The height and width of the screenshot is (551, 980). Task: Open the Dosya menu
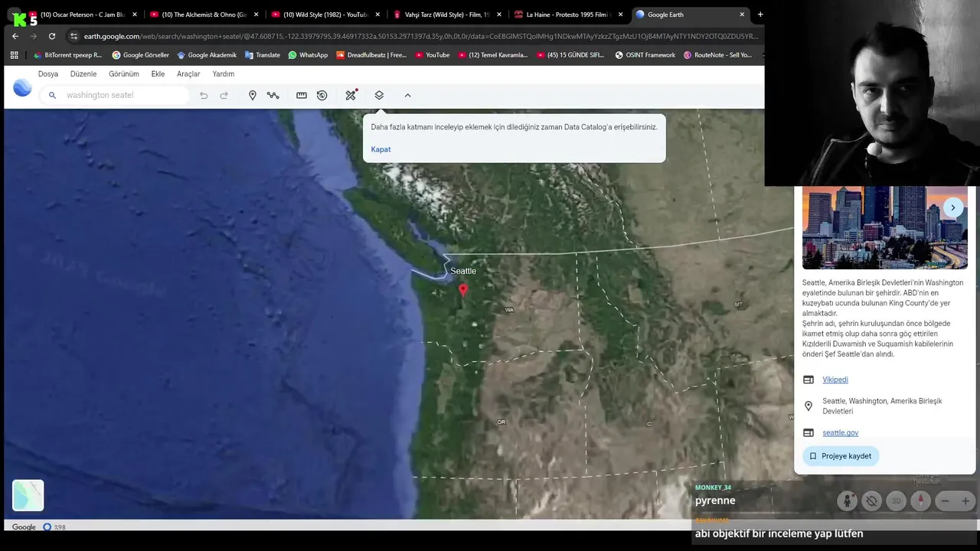click(x=48, y=74)
